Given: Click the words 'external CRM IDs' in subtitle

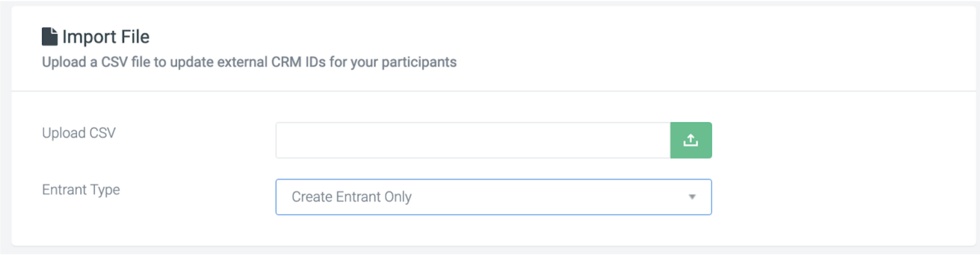Looking at the screenshot, I should [272, 62].
